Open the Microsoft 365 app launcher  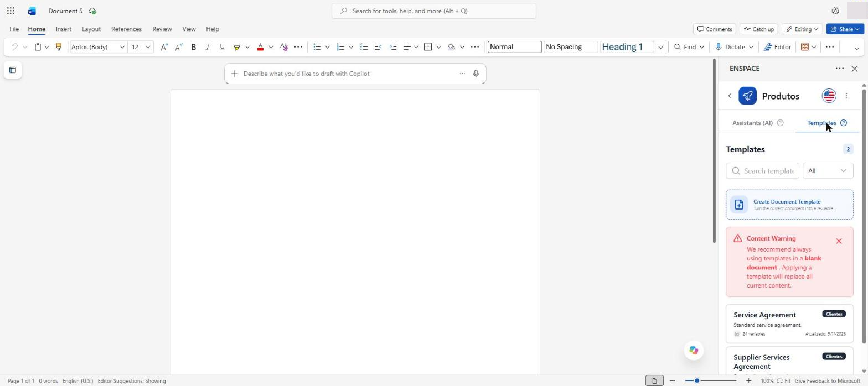(11, 11)
